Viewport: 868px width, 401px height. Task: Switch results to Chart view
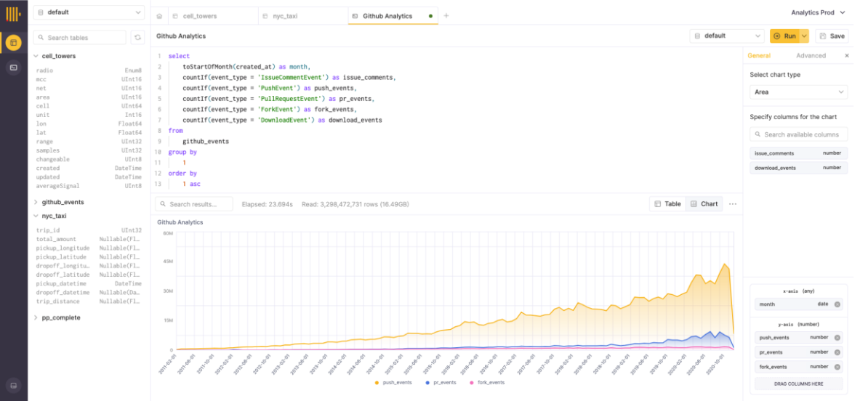coord(704,204)
